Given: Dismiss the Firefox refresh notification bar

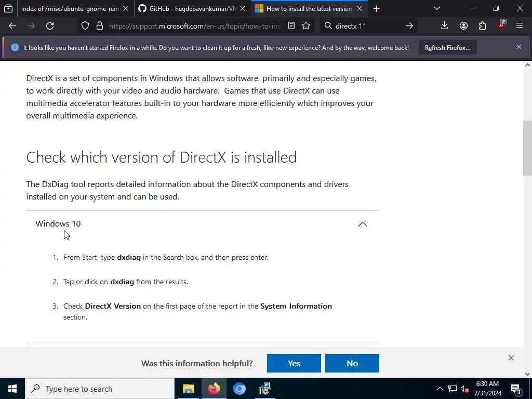Looking at the screenshot, I should (x=519, y=47).
